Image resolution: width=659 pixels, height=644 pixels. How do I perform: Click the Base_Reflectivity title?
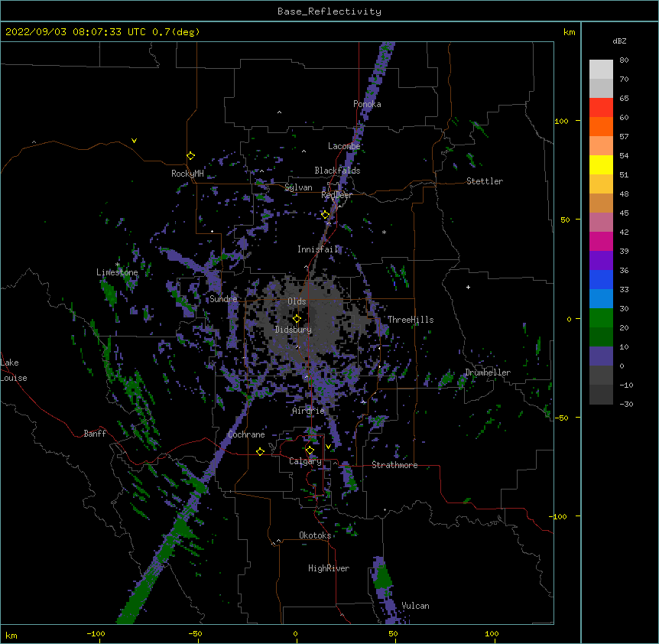(x=329, y=11)
